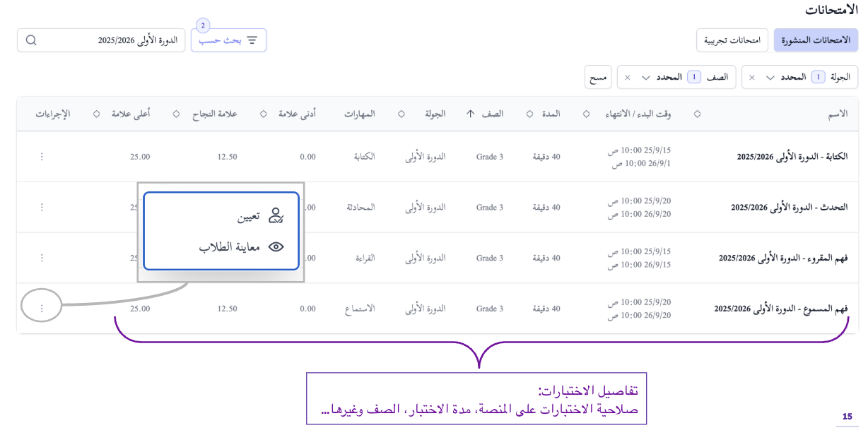868x435 pixels.
Task: Sort by الصف column arrow
Action: 470,114
